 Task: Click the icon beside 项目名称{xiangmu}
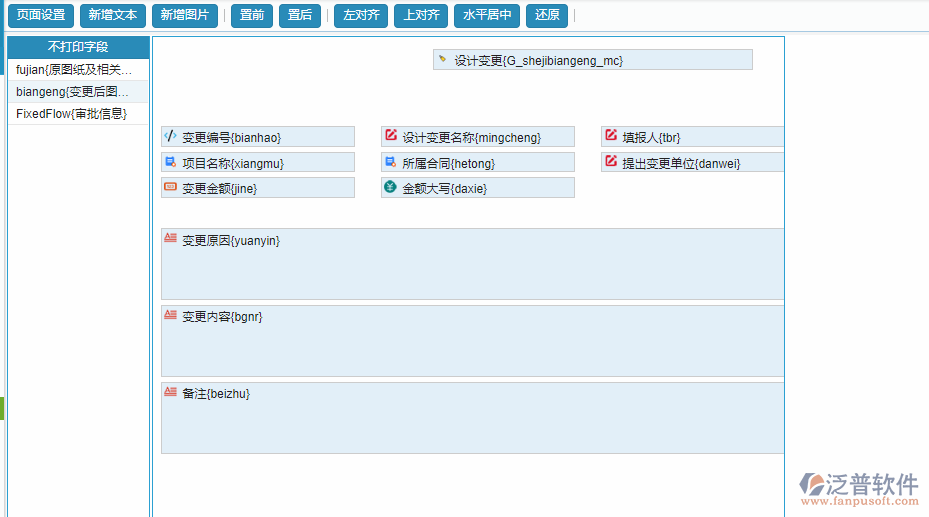tap(170, 162)
